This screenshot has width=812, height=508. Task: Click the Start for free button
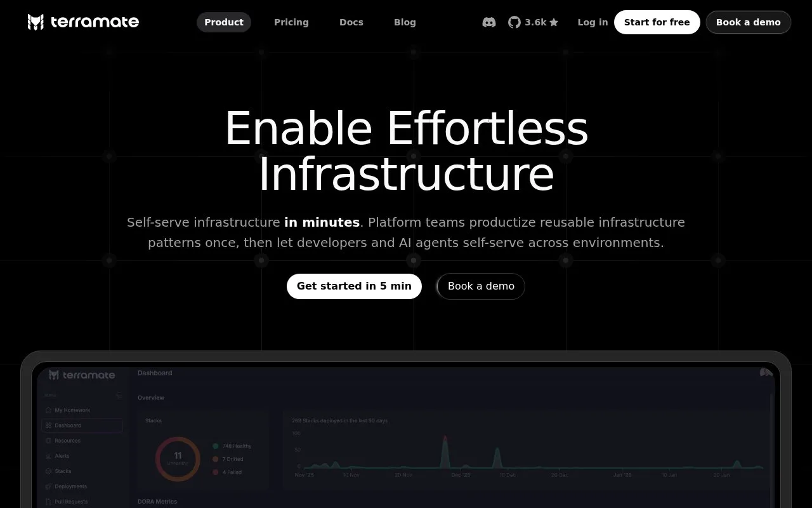point(657,22)
